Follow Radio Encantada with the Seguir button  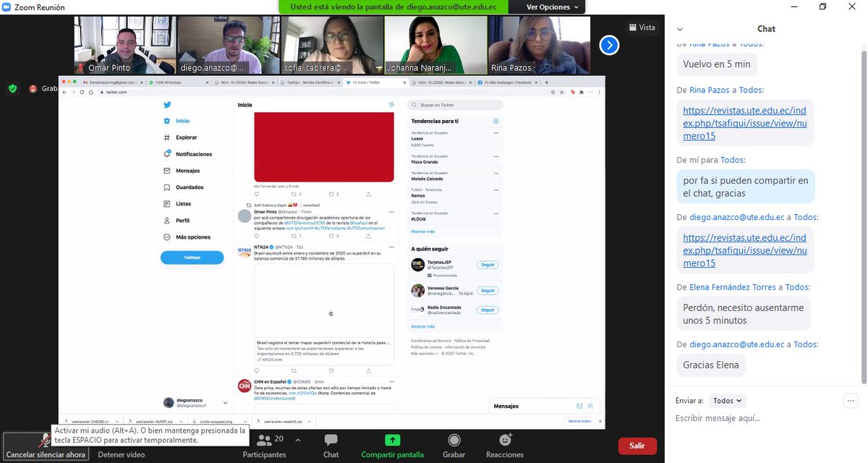488,309
